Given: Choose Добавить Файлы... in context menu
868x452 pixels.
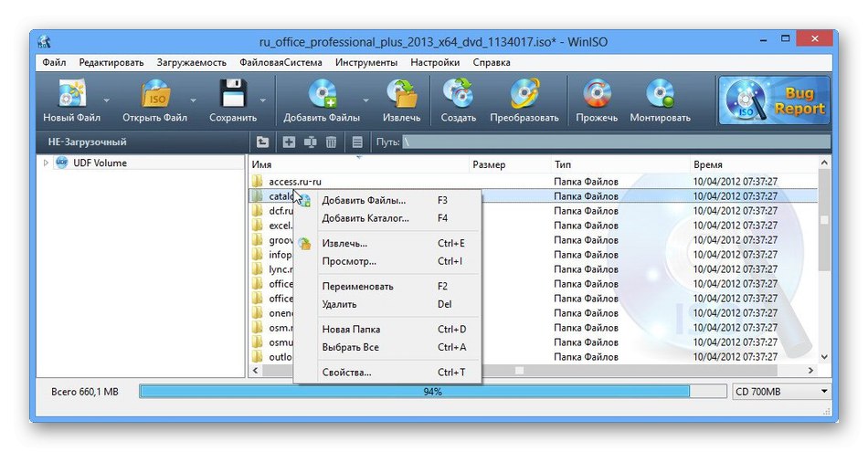Looking at the screenshot, I should pos(387,200).
